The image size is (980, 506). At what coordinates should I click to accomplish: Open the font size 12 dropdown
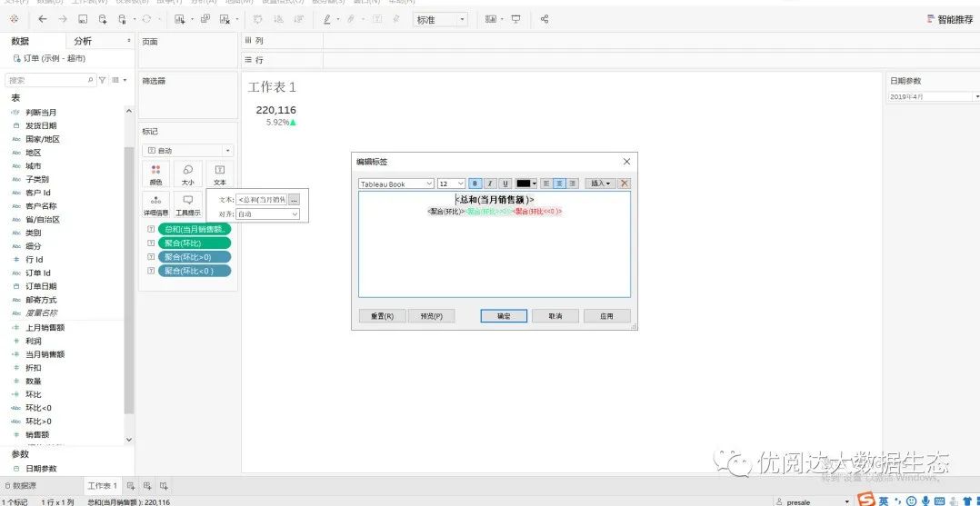[451, 184]
